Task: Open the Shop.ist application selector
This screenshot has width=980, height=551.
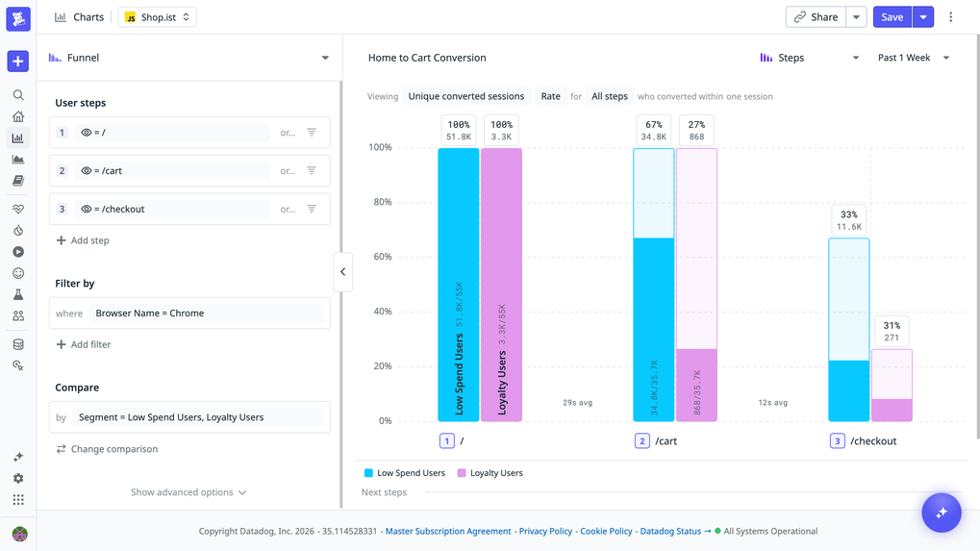Action: [158, 17]
